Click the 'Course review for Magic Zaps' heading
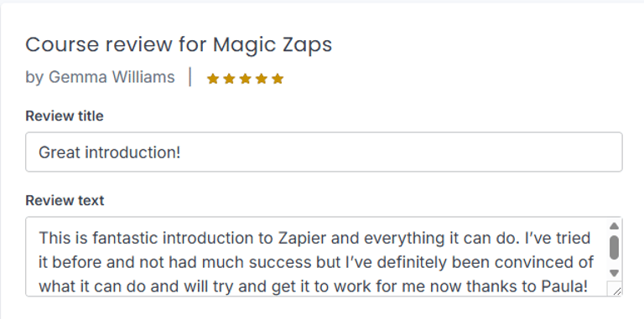This screenshot has height=319, width=644. pos(179,44)
